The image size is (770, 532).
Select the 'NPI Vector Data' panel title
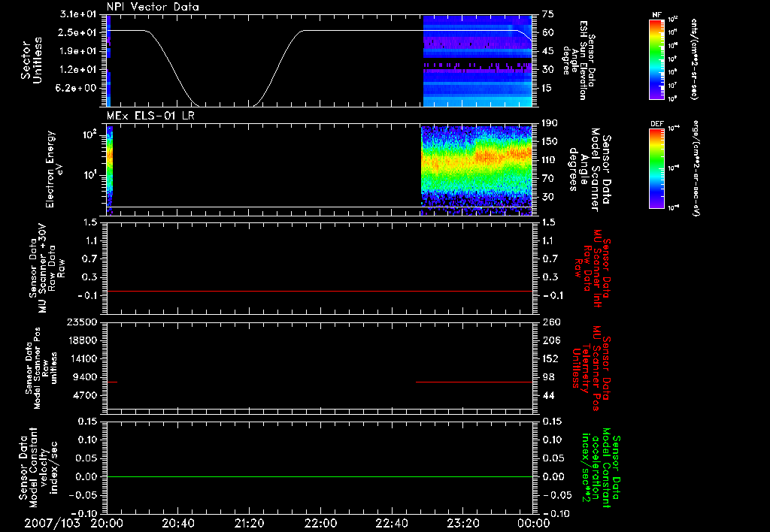pyautogui.click(x=153, y=7)
